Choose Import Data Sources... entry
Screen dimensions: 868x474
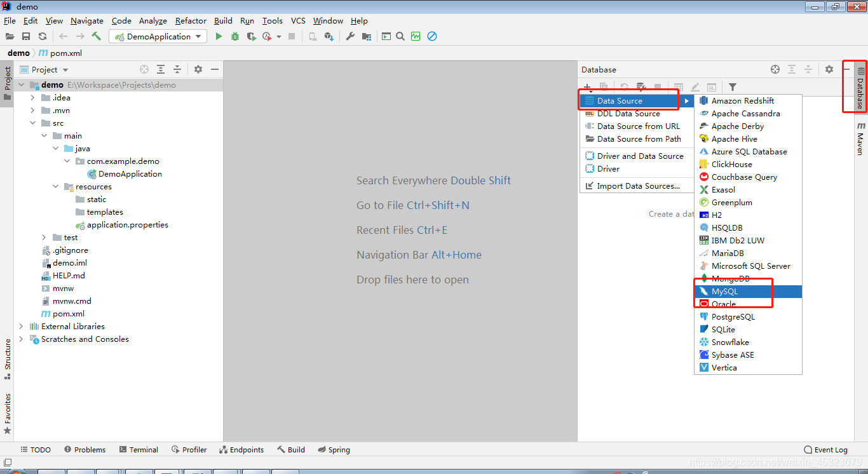tap(637, 186)
